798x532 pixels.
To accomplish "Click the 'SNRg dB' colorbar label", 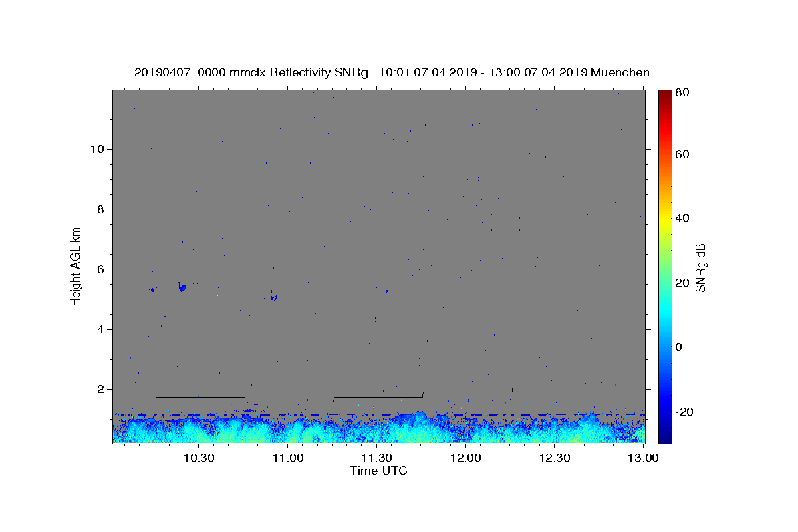I will point(700,267).
